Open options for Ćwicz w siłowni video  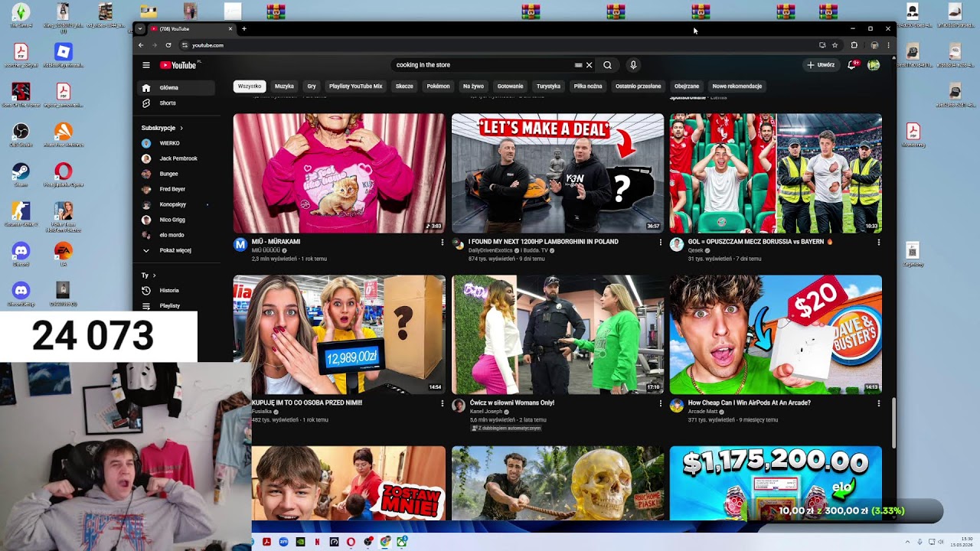click(x=660, y=403)
